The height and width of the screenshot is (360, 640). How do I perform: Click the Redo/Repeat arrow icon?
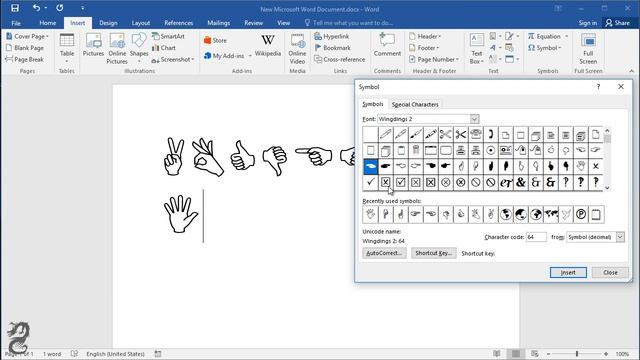[60, 8]
